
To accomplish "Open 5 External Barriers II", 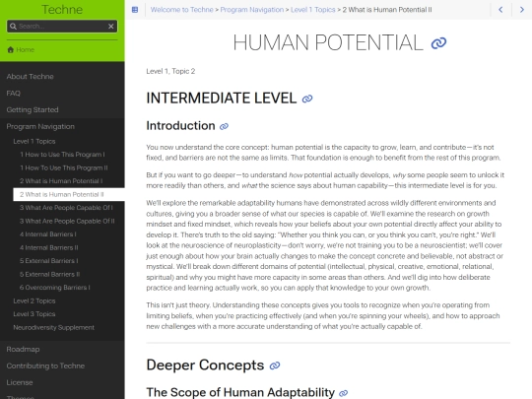I will pyautogui.click(x=50, y=274).
